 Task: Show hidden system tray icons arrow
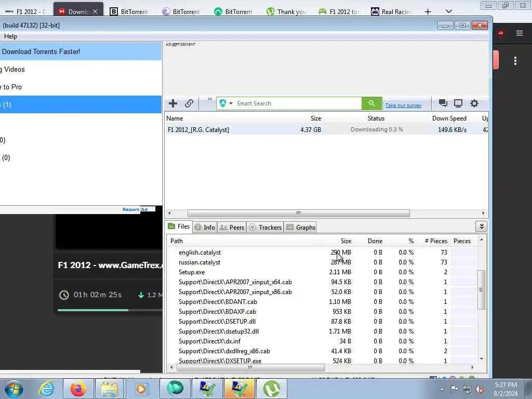(442, 389)
